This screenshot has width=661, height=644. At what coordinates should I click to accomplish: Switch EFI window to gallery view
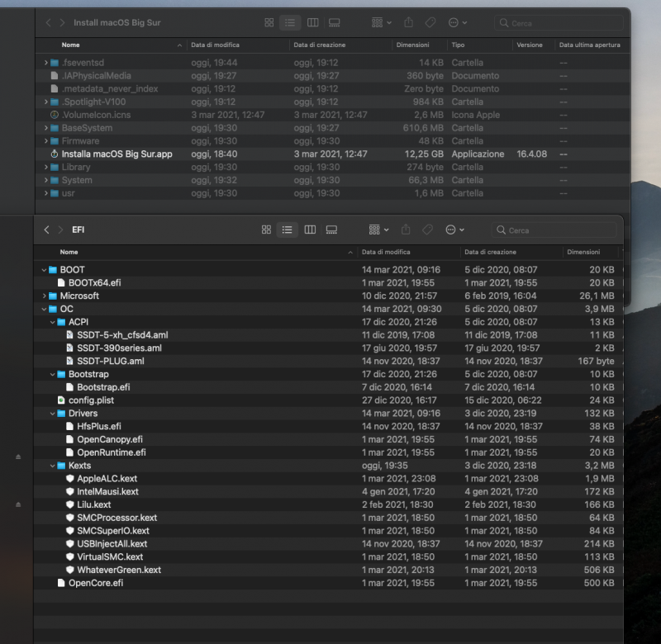click(331, 230)
